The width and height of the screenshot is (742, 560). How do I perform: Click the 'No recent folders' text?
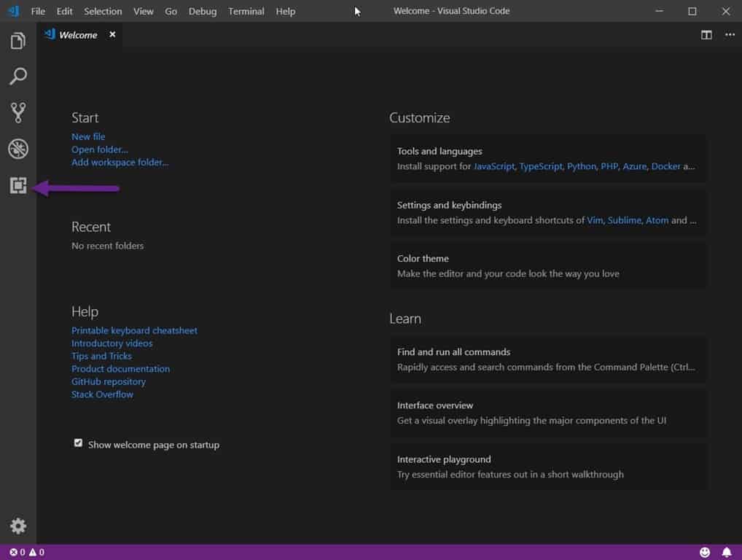click(107, 246)
